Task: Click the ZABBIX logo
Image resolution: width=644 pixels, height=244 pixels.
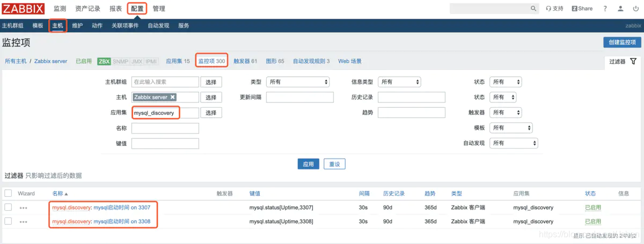Action: [23, 9]
